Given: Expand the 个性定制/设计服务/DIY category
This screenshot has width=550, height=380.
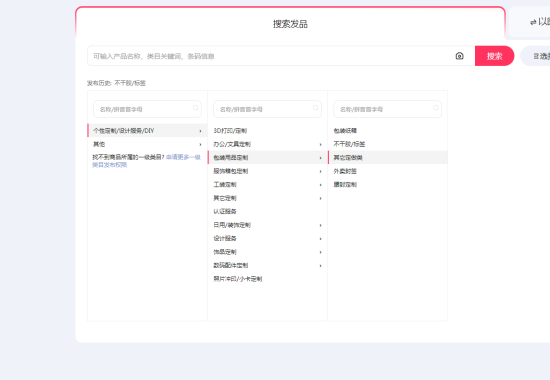Looking at the screenshot, I should [x=147, y=131].
